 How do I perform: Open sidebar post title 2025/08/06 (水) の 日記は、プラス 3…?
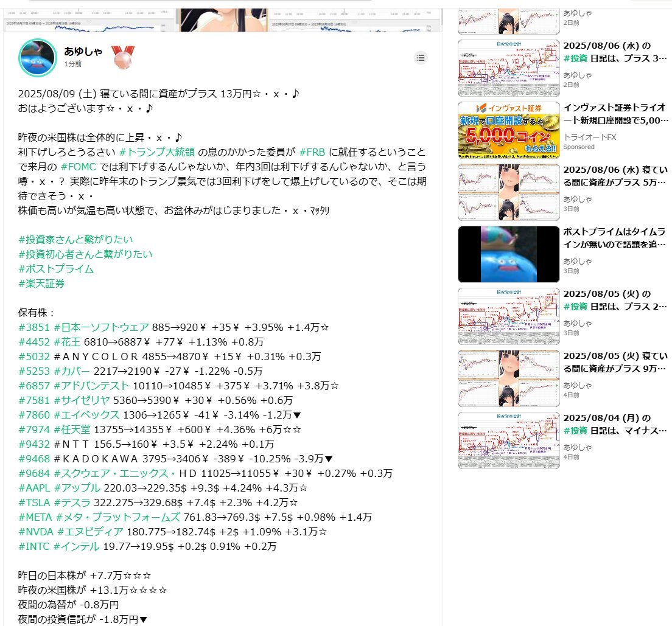(x=615, y=52)
